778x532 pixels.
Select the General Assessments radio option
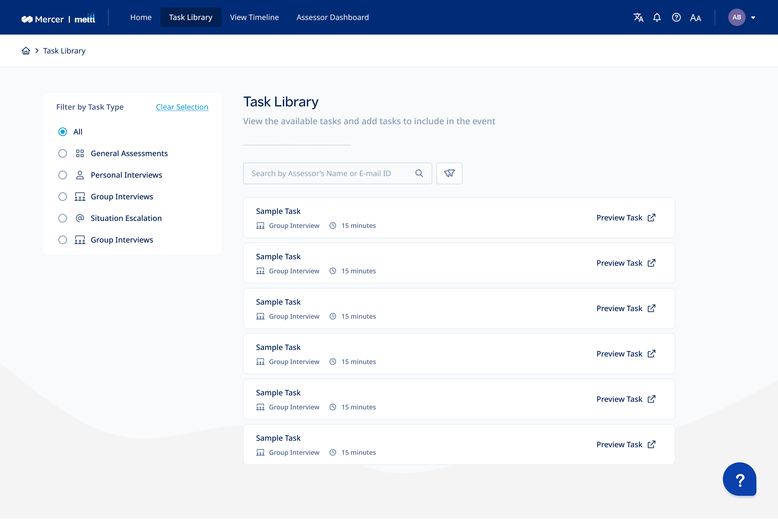point(63,154)
